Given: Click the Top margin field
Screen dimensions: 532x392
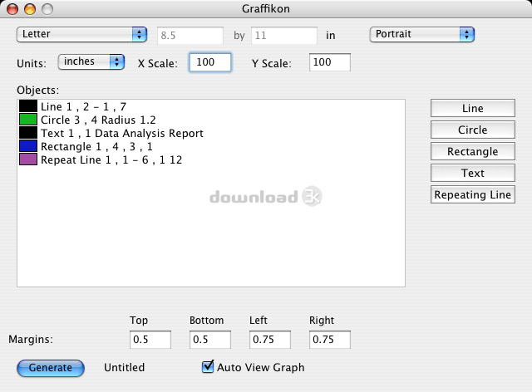Looking at the screenshot, I should (150, 340).
